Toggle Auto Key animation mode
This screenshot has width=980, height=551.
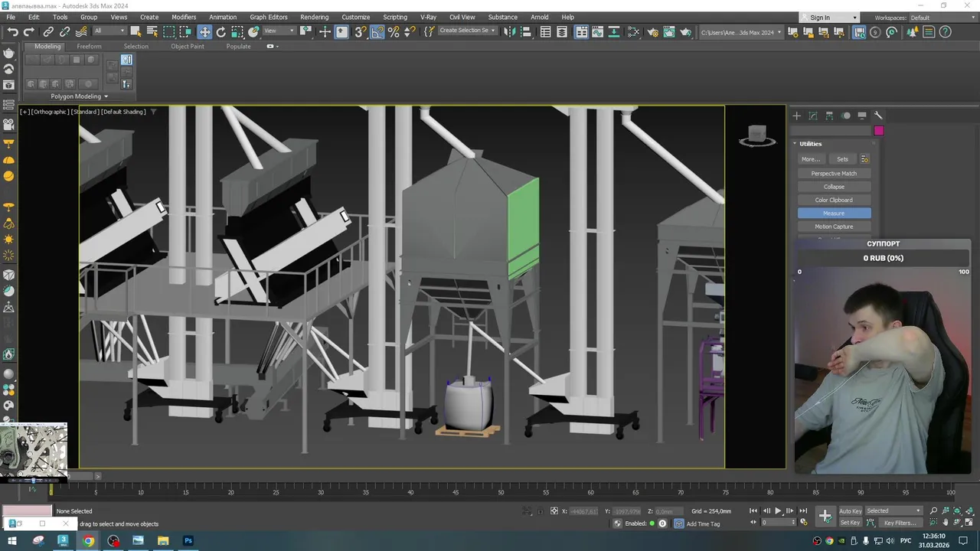[851, 511]
